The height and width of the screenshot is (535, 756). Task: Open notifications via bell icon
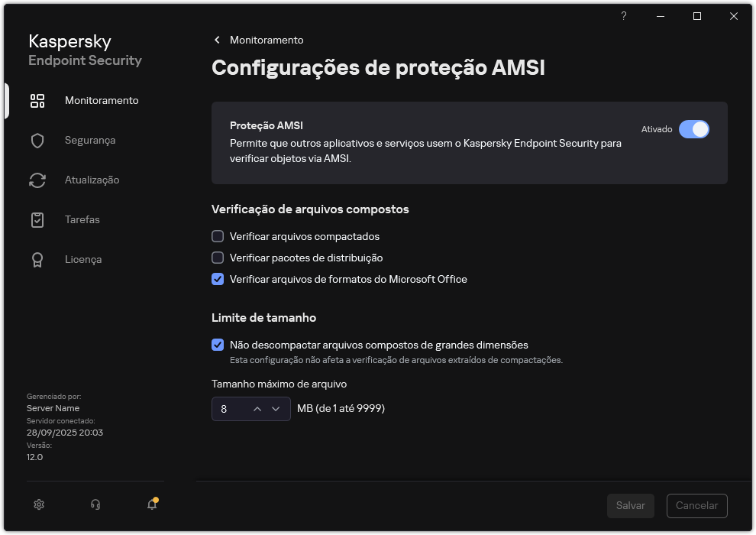pos(151,504)
